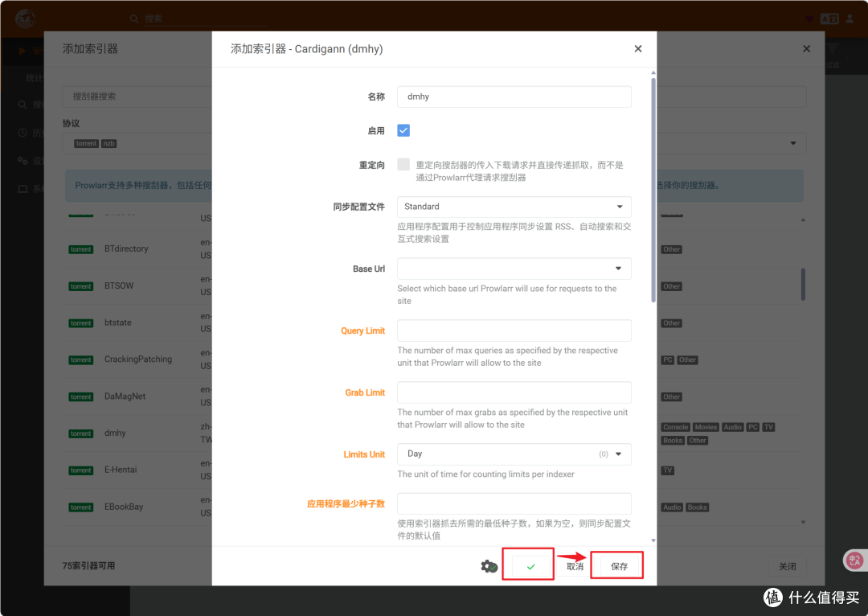
Task: Click the translation AZ icon in header
Action: pos(829,18)
